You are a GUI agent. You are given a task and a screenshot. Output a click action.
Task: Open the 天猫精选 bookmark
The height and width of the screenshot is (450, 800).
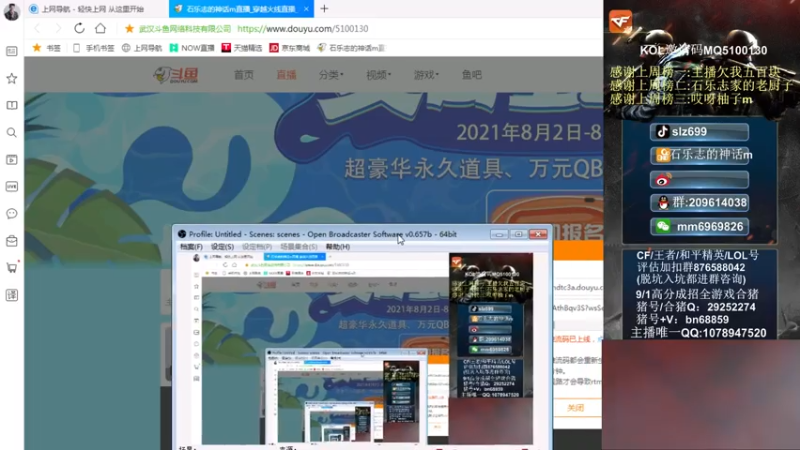coord(242,48)
